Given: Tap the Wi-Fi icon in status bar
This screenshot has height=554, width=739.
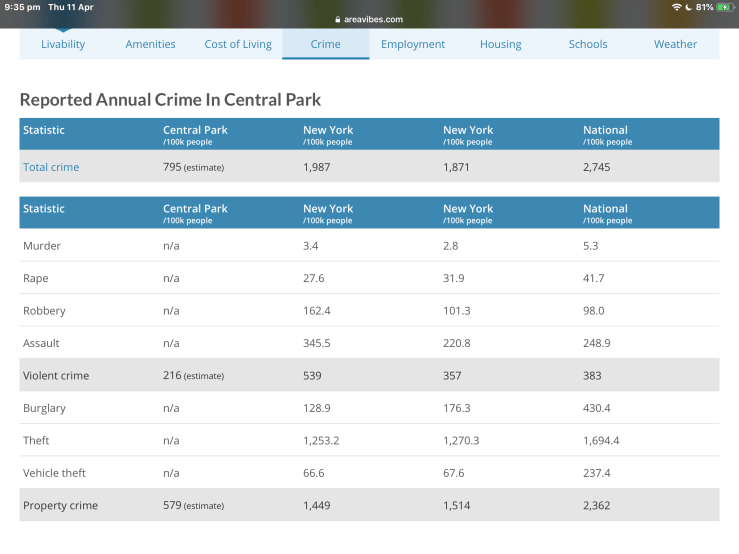Looking at the screenshot, I should (x=677, y=7).
